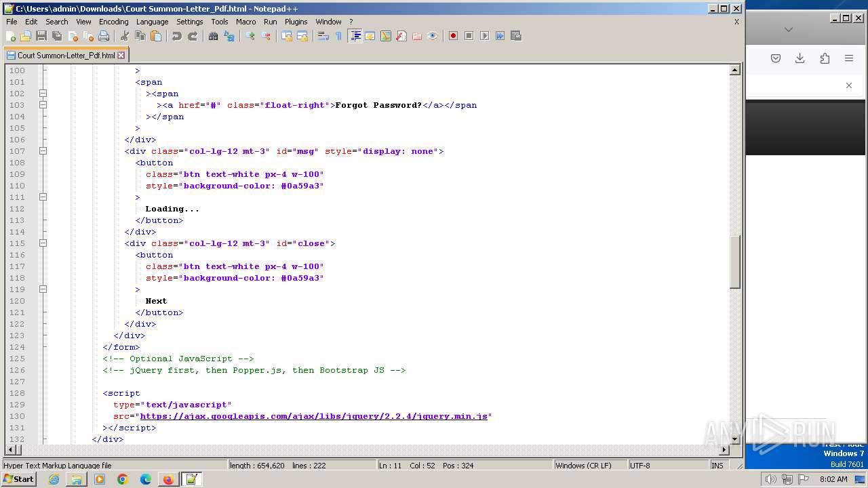Click vertical scrollbar up arrow
This screenshot has height=488, width=868.
click(734, 70)
